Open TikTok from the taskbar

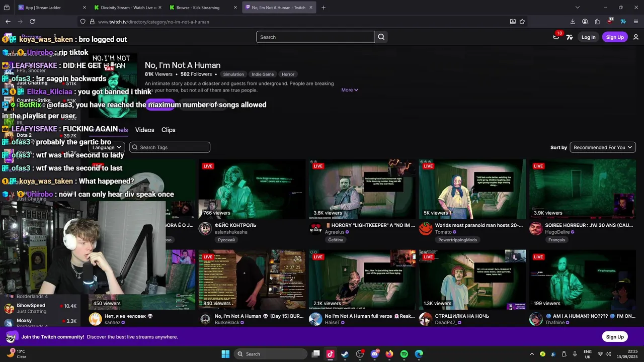[x=330, y=354]
